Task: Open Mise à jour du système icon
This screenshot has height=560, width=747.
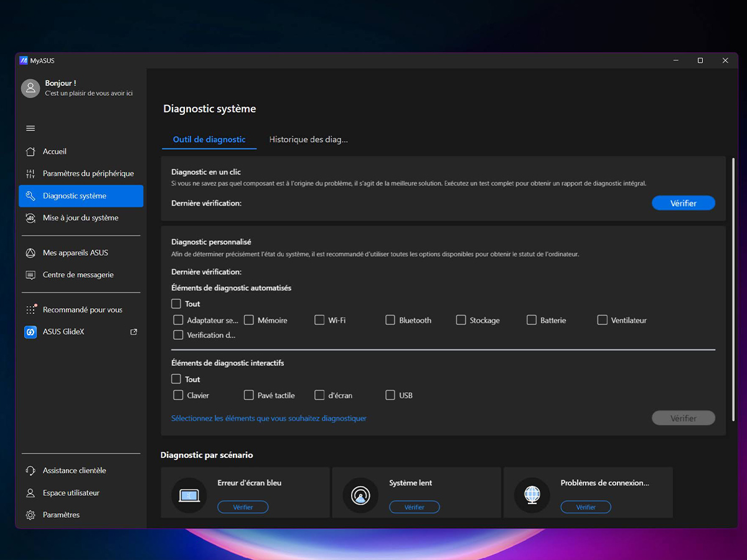Action: (x=30, y=218)
